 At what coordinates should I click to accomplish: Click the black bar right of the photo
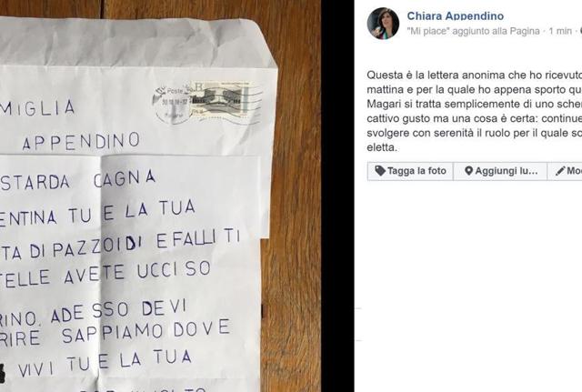tap(337, 196)
